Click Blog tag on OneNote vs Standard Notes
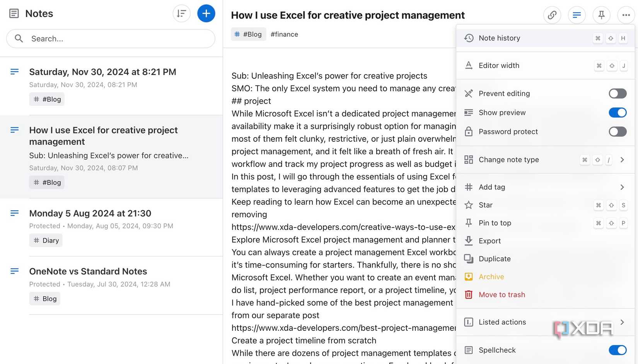This screenshot has height=364, width=638. click(x=45, y=299)
